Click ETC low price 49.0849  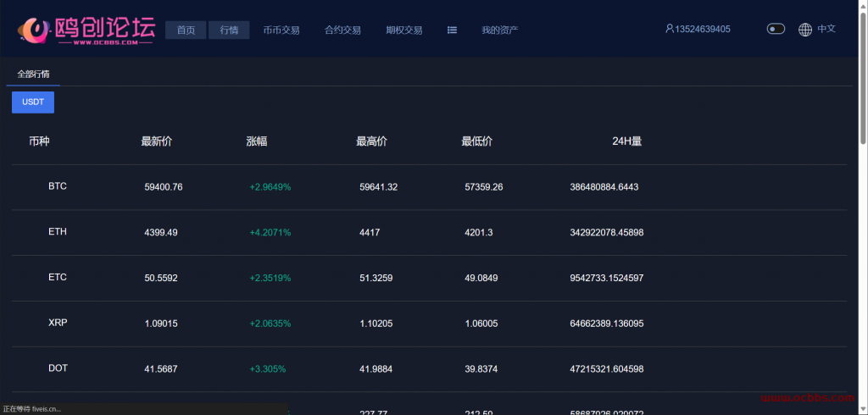click(481, 278)
